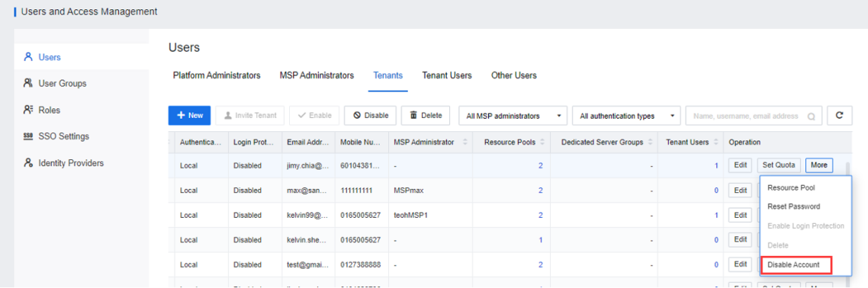Click Set Quota for jimy.chia row

(779, 165)
